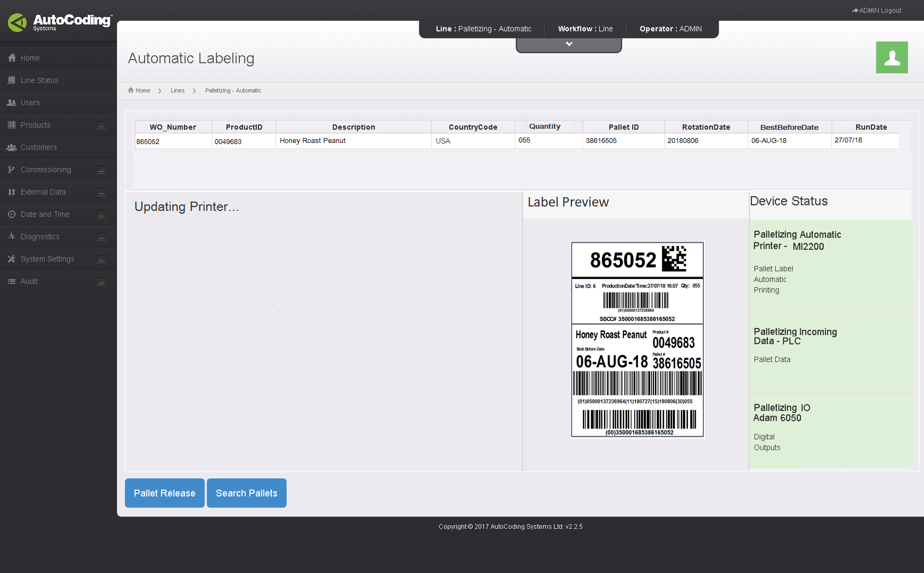Screen dimensions: 924x573
Task: Click the Search Pallets button
Action: coord(246,493)
